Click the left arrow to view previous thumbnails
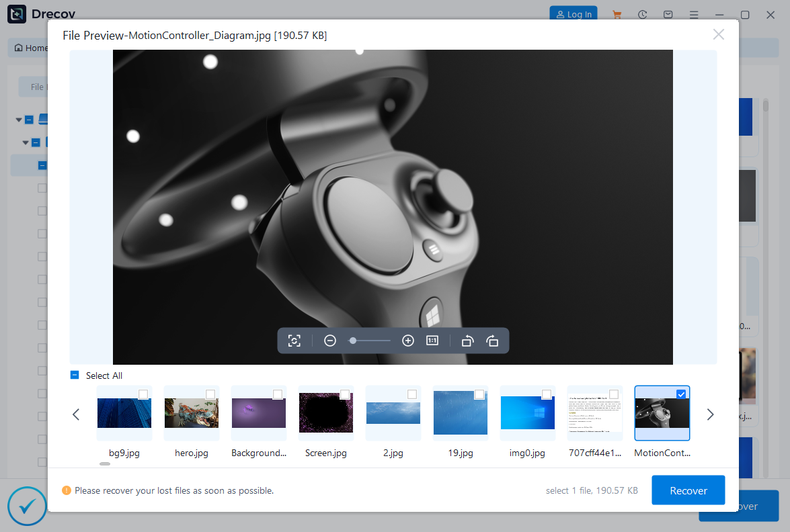790x532 pixels. (76, 414)
